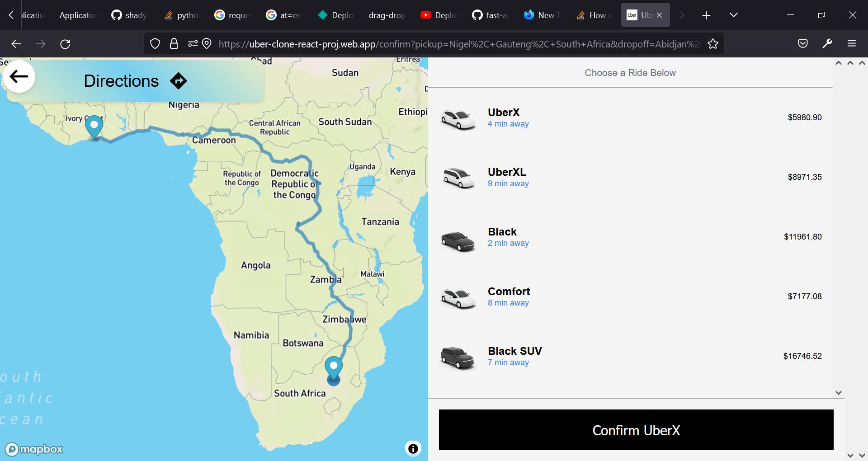Viewport: 868px width, 461px height.
Task: Click the $11961.80 price
Action: (803, 237)
